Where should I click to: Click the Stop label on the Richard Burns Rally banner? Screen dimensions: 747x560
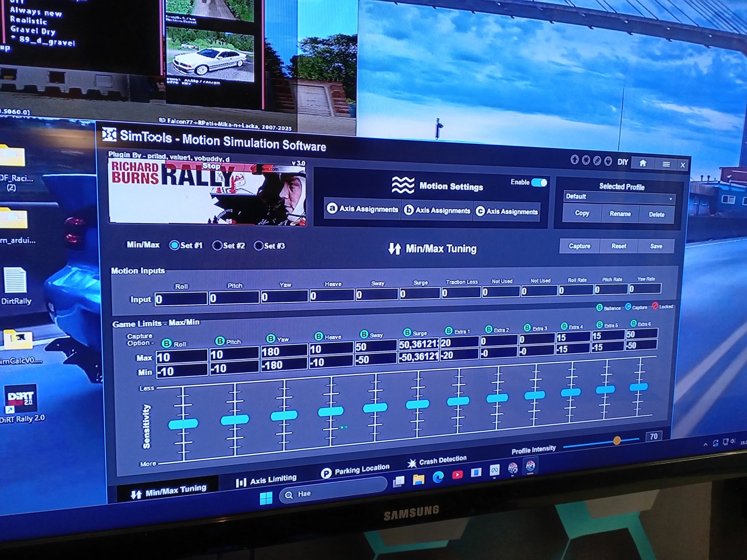211,166
